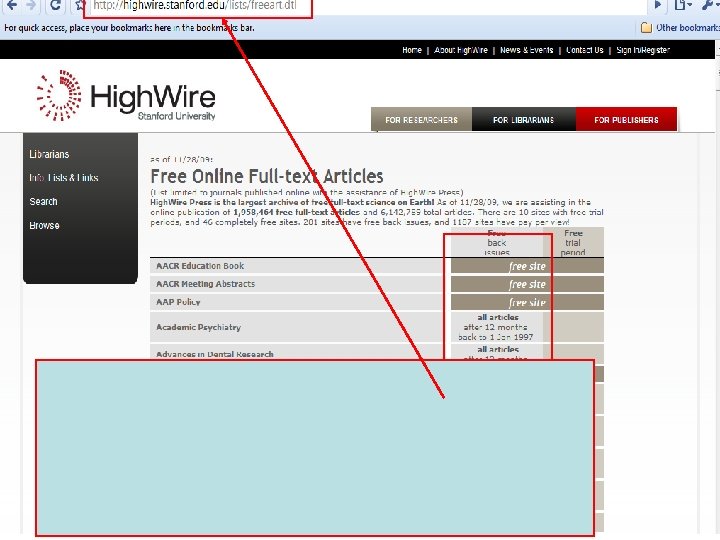Switch to For Librarians tab
The height and width of the screenshot is (540, 720).
523,120
